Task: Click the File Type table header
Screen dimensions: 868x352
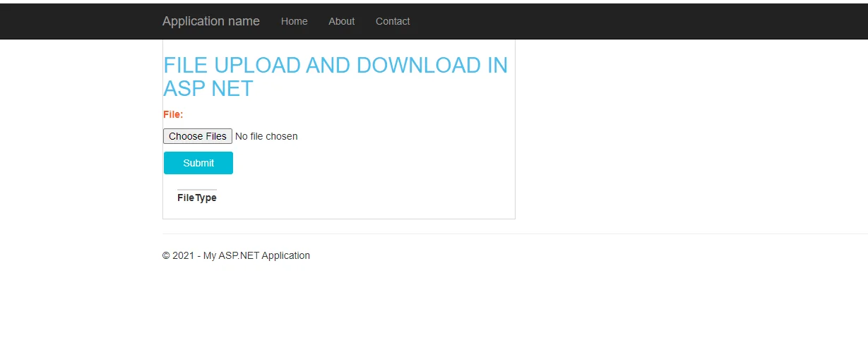Action: [197, 198]
